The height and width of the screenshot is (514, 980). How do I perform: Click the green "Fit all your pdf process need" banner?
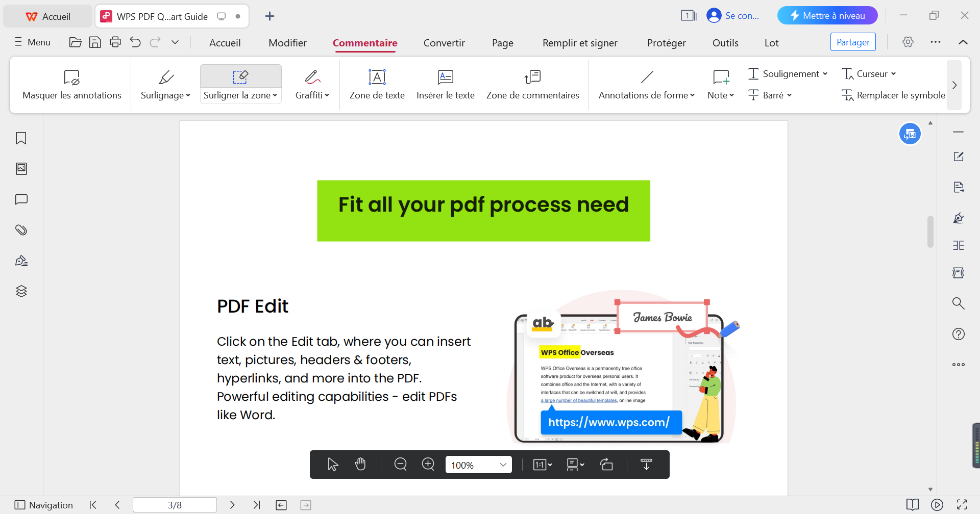pyautogui.click(x=483, y=211)
